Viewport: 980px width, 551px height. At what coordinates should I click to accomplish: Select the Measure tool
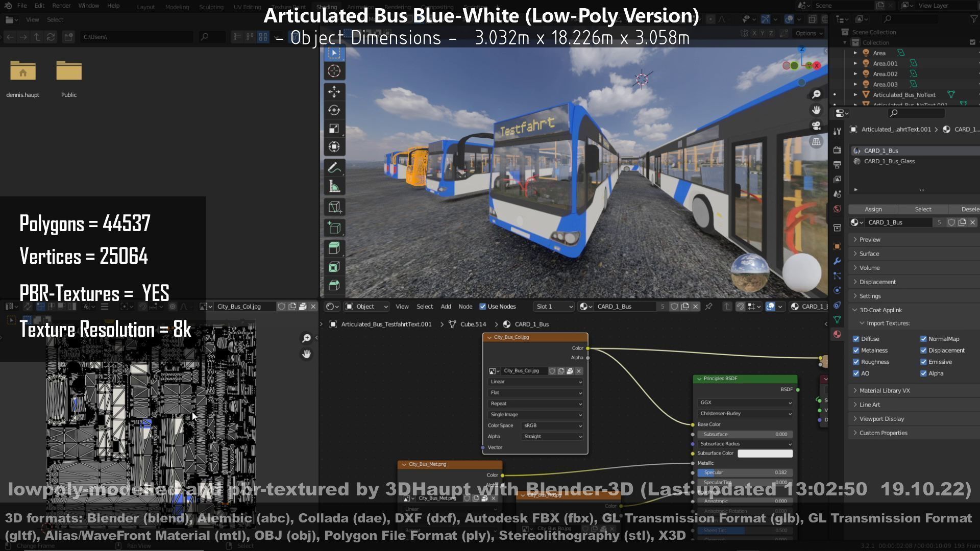pos(334,187)
